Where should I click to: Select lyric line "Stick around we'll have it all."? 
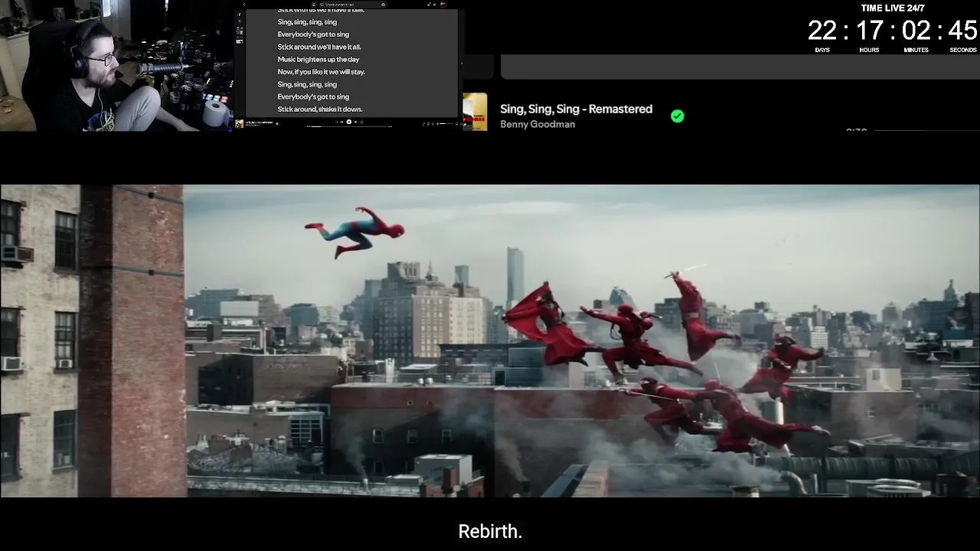coord(319,47)
